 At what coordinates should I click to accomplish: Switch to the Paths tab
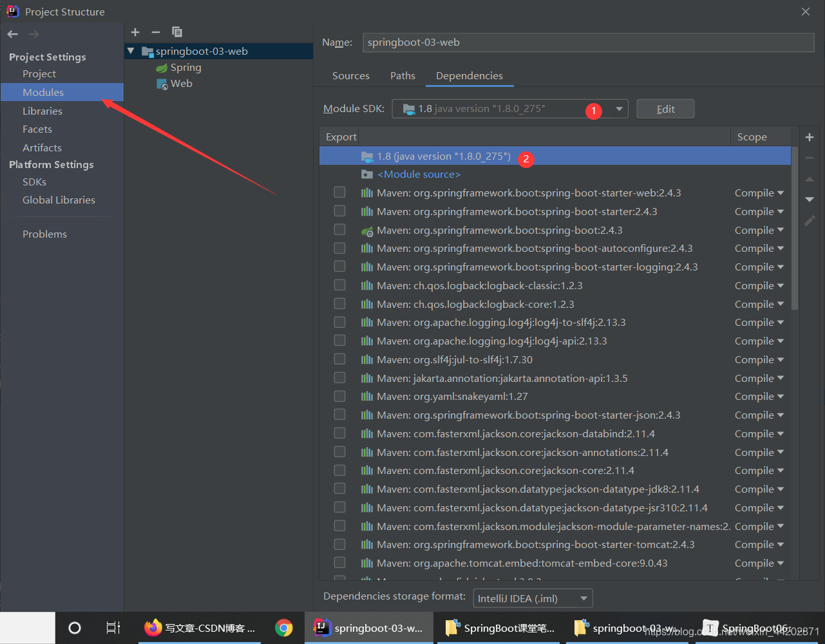403,76
